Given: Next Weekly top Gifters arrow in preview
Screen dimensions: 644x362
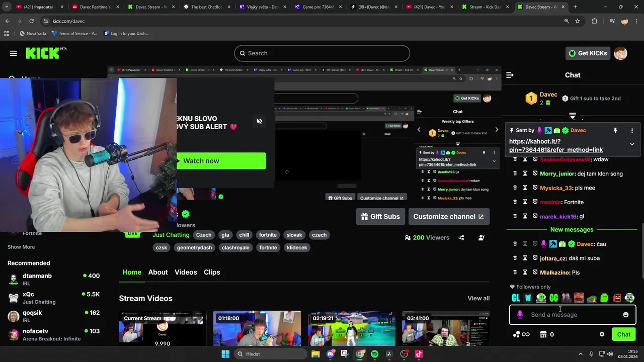Looking at the screenshot, I should 497,130.
